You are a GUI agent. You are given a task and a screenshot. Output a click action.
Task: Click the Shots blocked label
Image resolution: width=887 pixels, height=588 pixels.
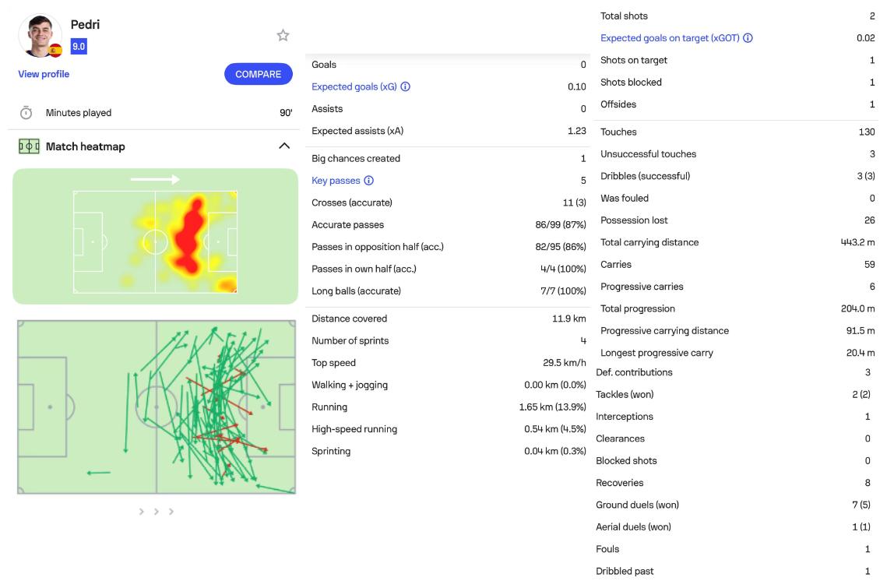click(631, 82)
